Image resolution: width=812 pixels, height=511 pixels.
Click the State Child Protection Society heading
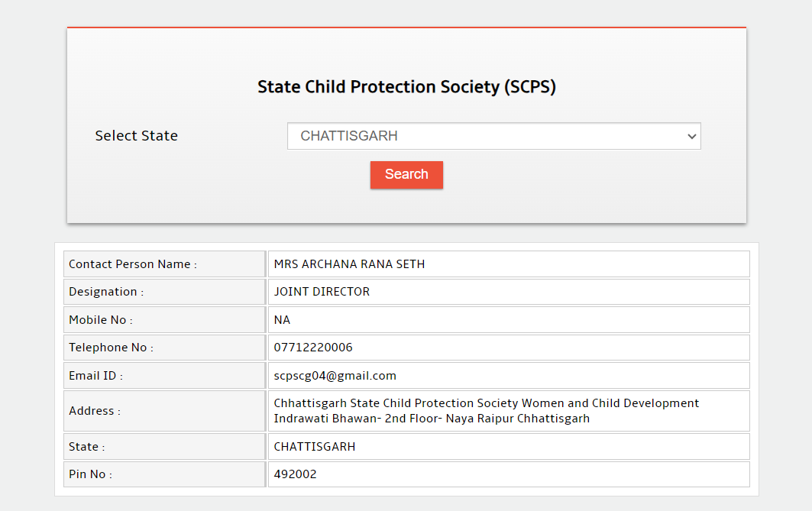[406, 87]
